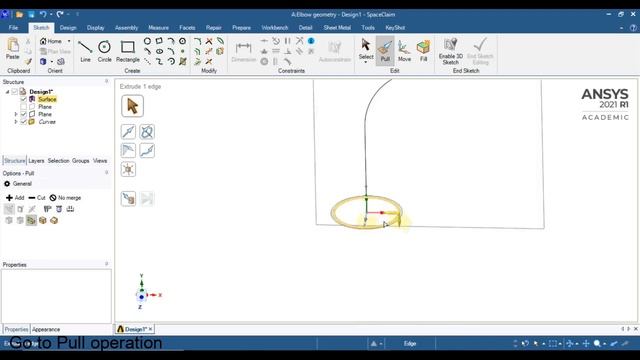The width and height of the screenshot is (640, 360).
Task: Open the Layers panel tab
Action: [x=36, y=161]
